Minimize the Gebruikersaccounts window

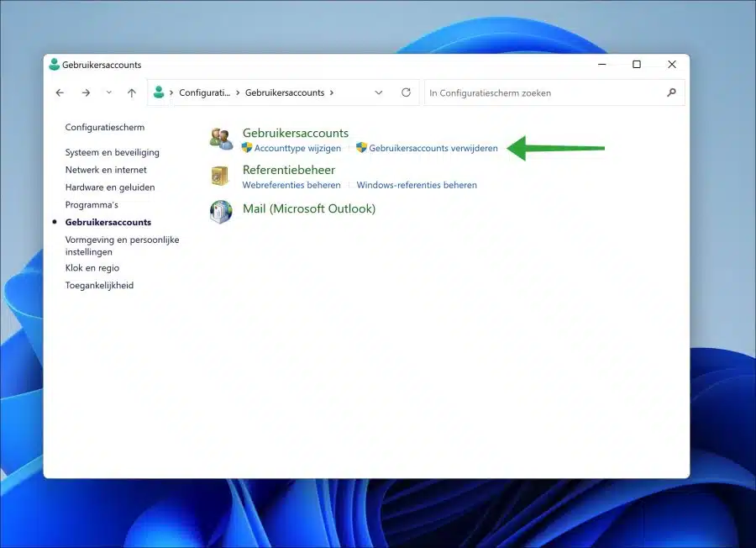[x=601, y=64]
